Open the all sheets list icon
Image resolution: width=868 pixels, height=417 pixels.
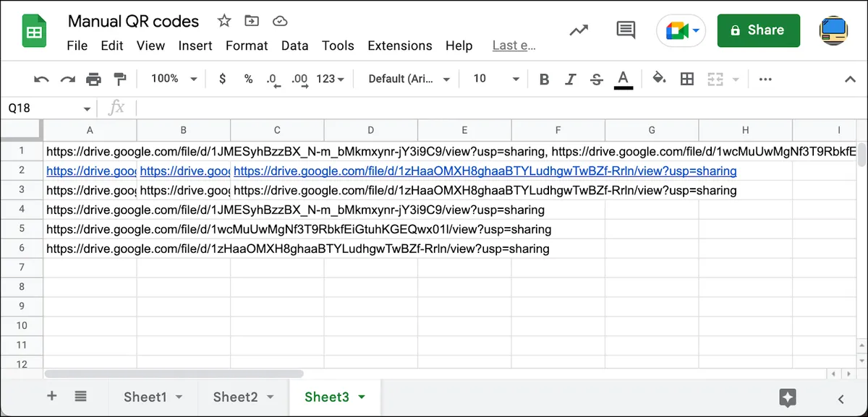[80, 396]
